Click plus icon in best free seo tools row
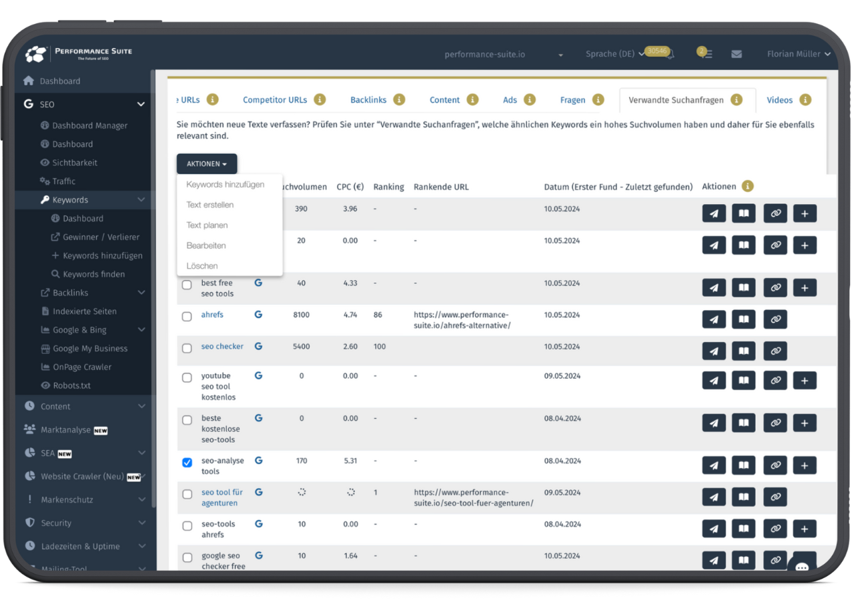Screen dimensions: 854x616 (805, 287)
